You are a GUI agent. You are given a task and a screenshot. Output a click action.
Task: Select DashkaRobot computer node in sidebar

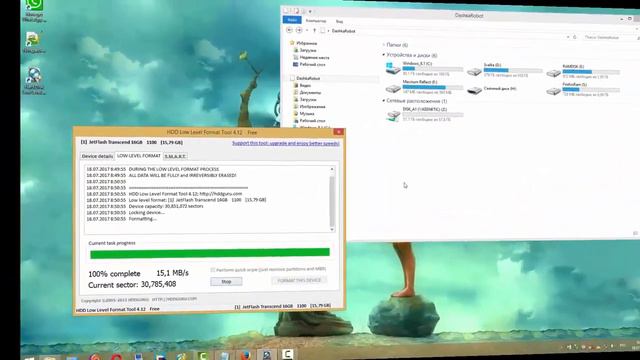click(308, 78)
